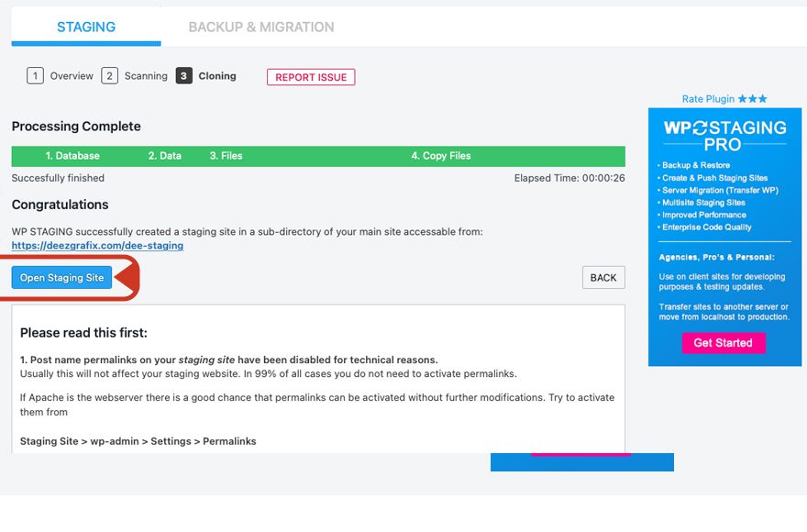Click the BACK button
807x532 pixels.
click(x=603, y=277)
